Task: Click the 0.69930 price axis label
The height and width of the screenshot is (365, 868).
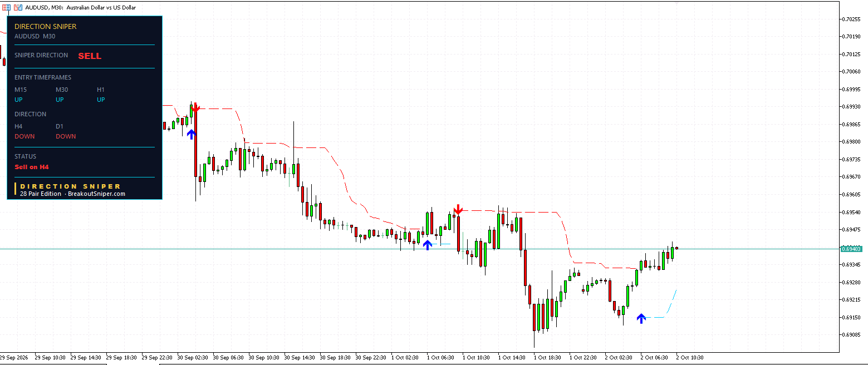Action: [852, 106]
